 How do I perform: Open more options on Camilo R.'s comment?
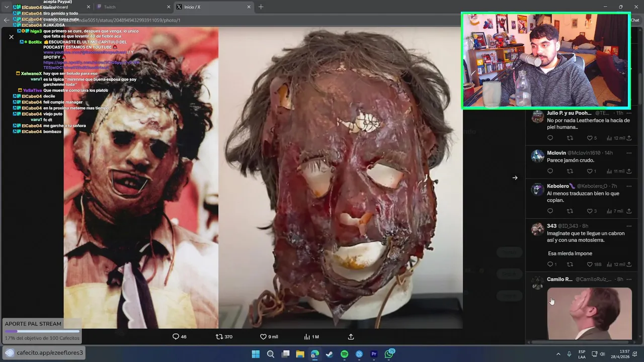tap(629, 279)
